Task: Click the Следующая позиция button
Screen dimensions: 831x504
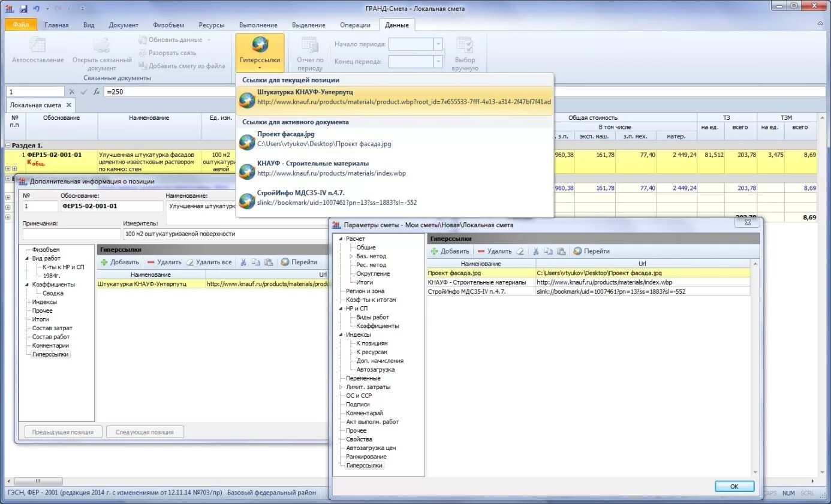Action: click(x=144, y=431)
